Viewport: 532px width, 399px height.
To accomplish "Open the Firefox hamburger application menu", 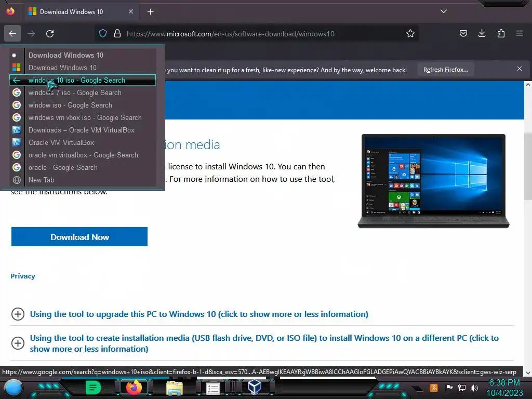I will point(520,34).
